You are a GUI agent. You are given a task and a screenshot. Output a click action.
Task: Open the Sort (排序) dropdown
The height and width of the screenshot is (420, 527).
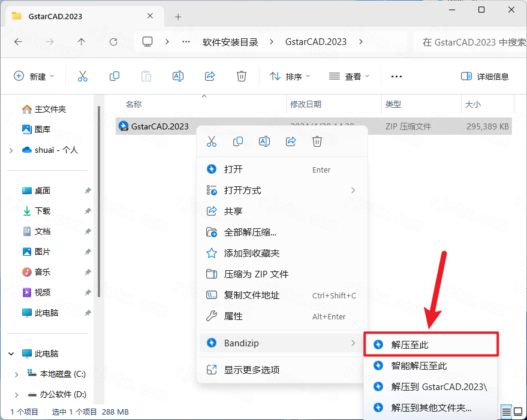290,76
